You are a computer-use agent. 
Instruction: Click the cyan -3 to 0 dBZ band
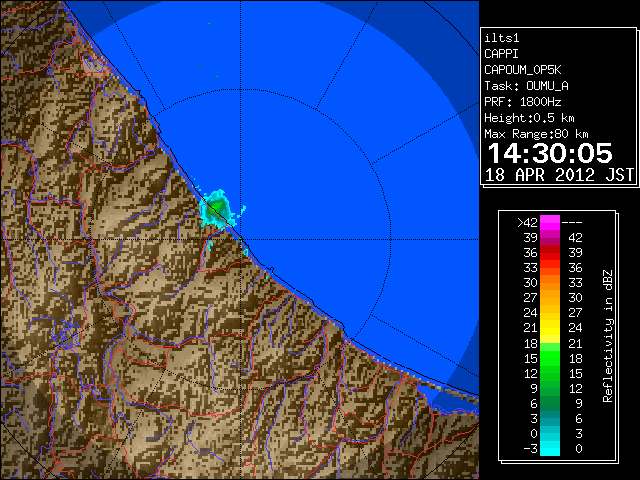550,448
